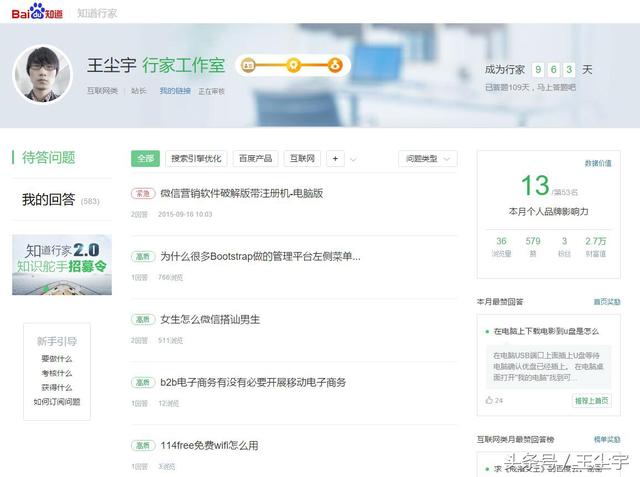Open 要做什么 guide link
This screenshot has height=477, width=640.
click(57, 359)
